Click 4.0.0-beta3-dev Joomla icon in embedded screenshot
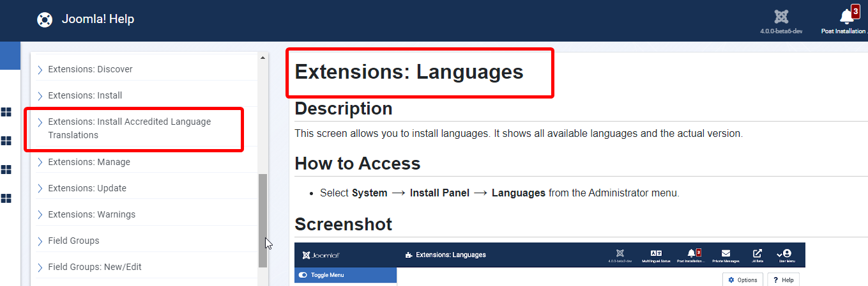The height and width of the screenshot is (286, 868). [620, 253]
